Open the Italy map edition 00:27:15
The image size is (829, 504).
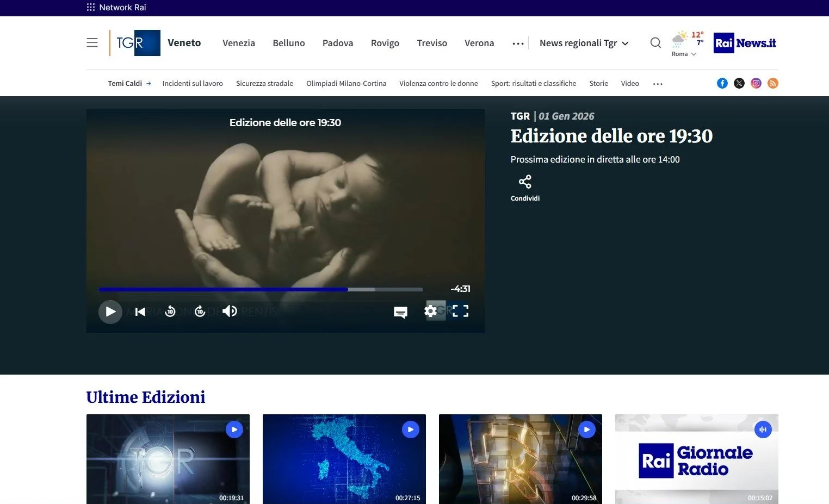click(x=344, y=459)
